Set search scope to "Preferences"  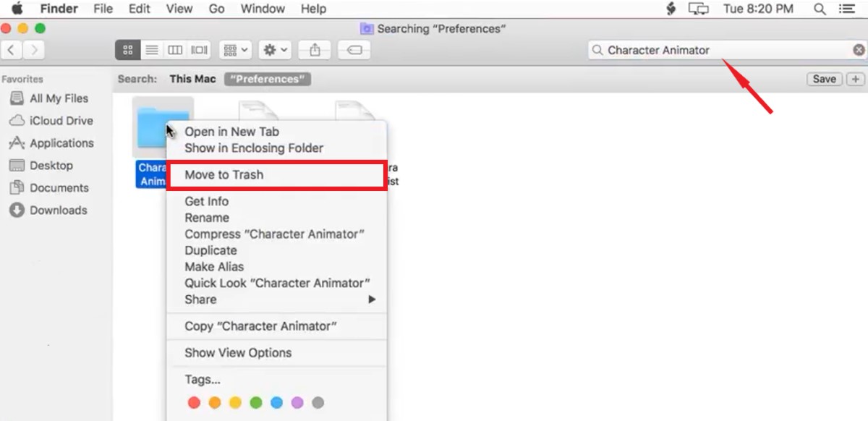[x=268, y=79]
